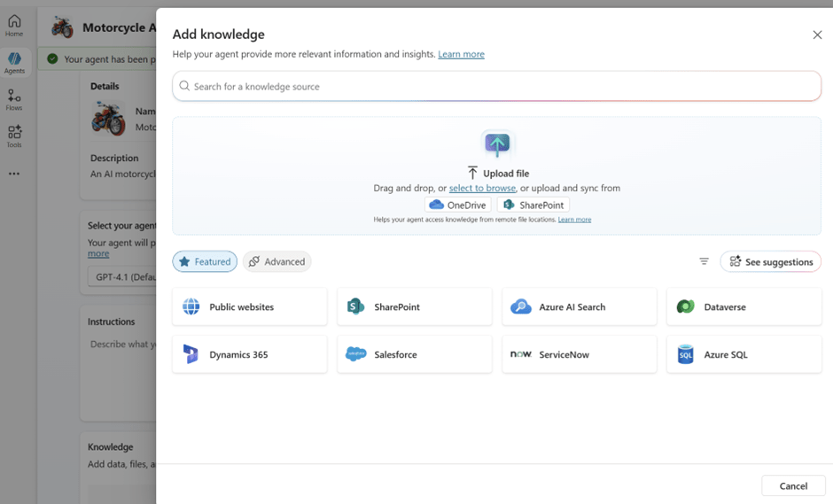The height and width of the screenshot is (504, 833).
Task: Select the SharePoint knowledge source tile
Action: pyautogui.click(x=414, y=306)
